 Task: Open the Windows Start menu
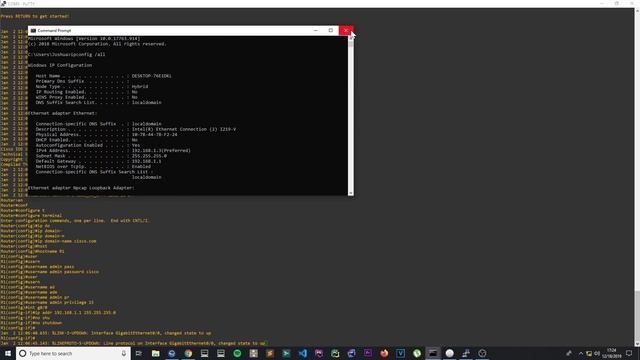pyautogui.click(x=8, y=353)
